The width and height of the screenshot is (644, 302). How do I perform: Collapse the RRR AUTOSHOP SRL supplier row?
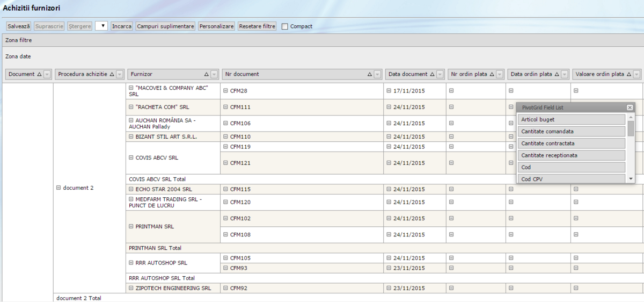[131, 263]
